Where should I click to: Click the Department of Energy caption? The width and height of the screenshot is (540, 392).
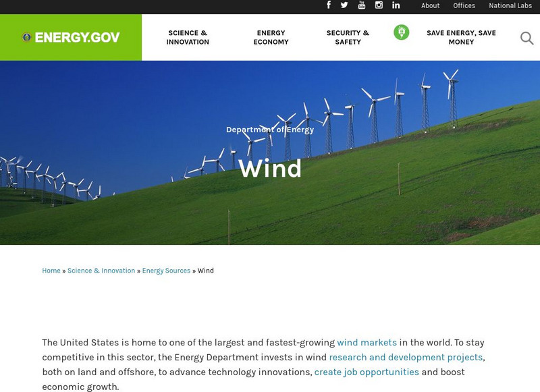point(270,130)
